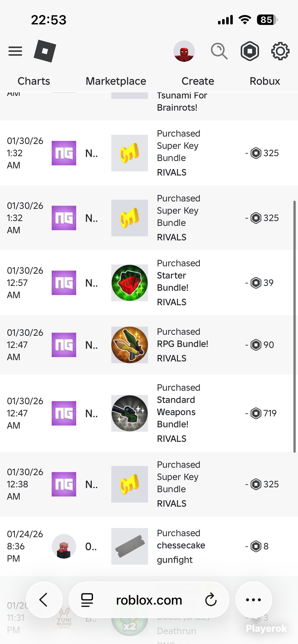Tap the chessecake ticket thumbnail
Viewport: 298px width, 644px height.
(130, 546)
